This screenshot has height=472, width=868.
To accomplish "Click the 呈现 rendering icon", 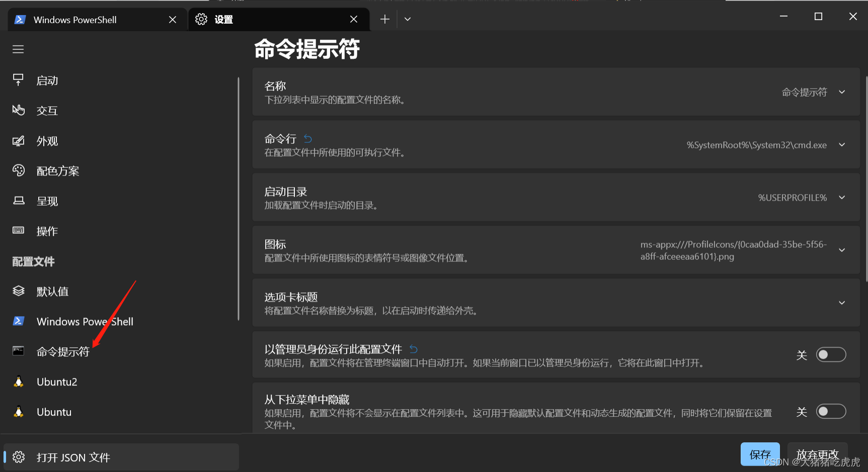I will tap(18, 201).
